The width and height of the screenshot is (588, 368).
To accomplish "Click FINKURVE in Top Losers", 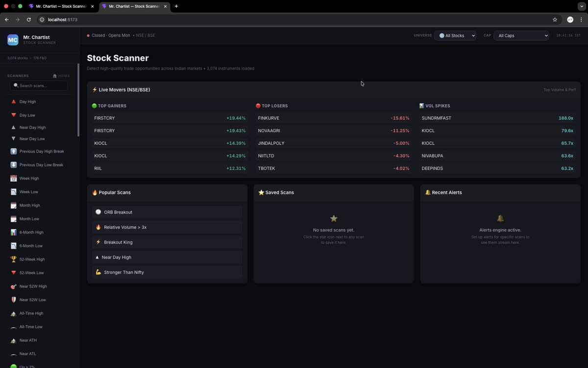I will [334, 118].
